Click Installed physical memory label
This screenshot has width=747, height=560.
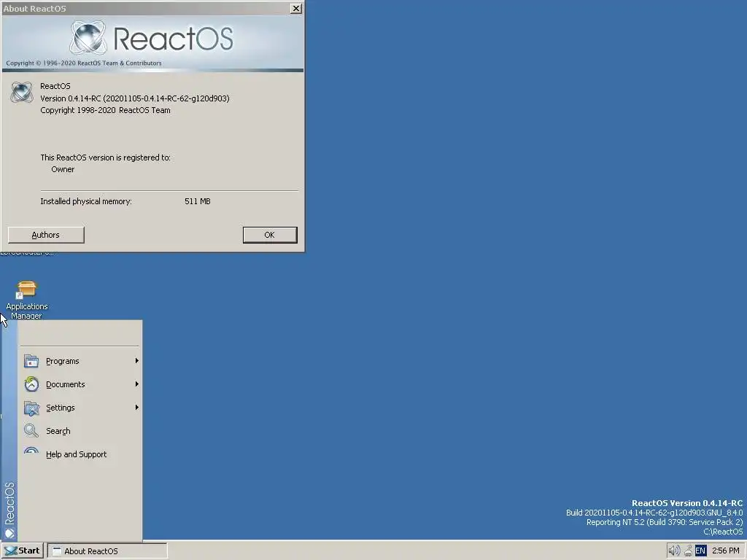coord(86,201)
